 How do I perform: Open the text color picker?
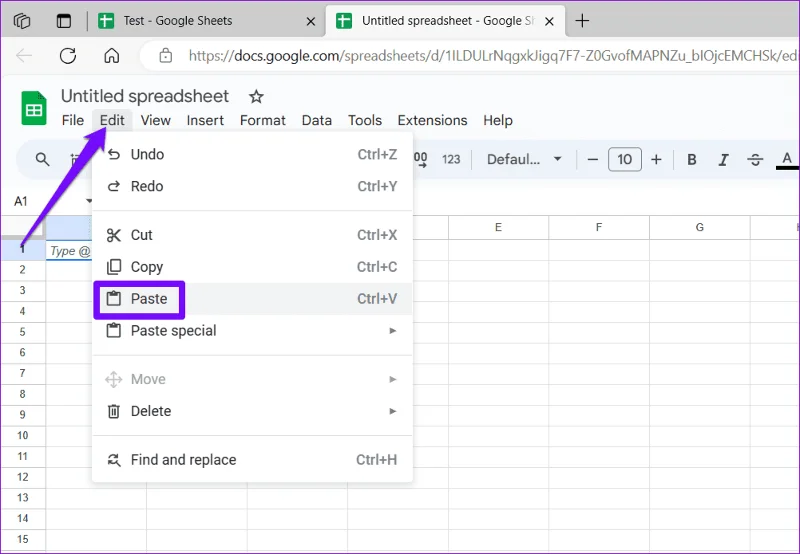pyautogui.click(x=787, y=160)
